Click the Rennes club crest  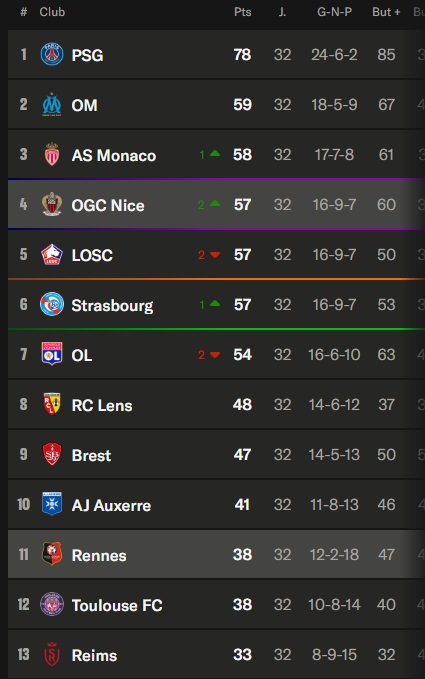coord(52,554)
